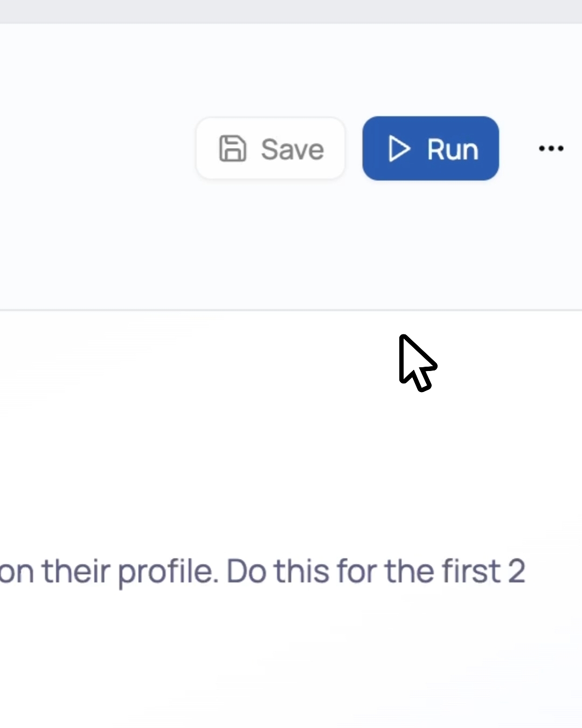Place cursor after "first 2" text
The image size is (582, 728).
pos(526,572)
